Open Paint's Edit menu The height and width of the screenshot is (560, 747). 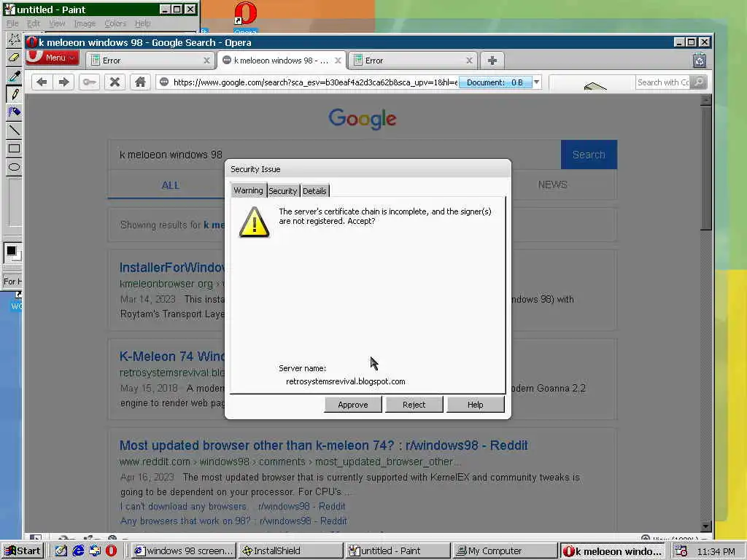[34, 23]
